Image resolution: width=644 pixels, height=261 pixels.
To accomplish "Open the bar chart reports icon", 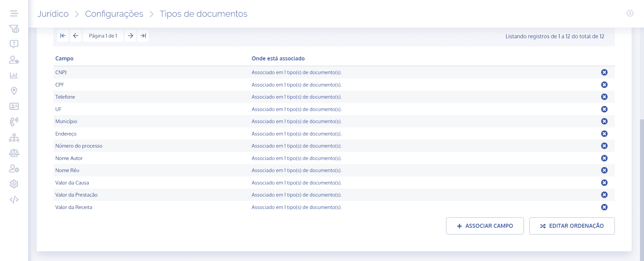I will tap(14, 75).
